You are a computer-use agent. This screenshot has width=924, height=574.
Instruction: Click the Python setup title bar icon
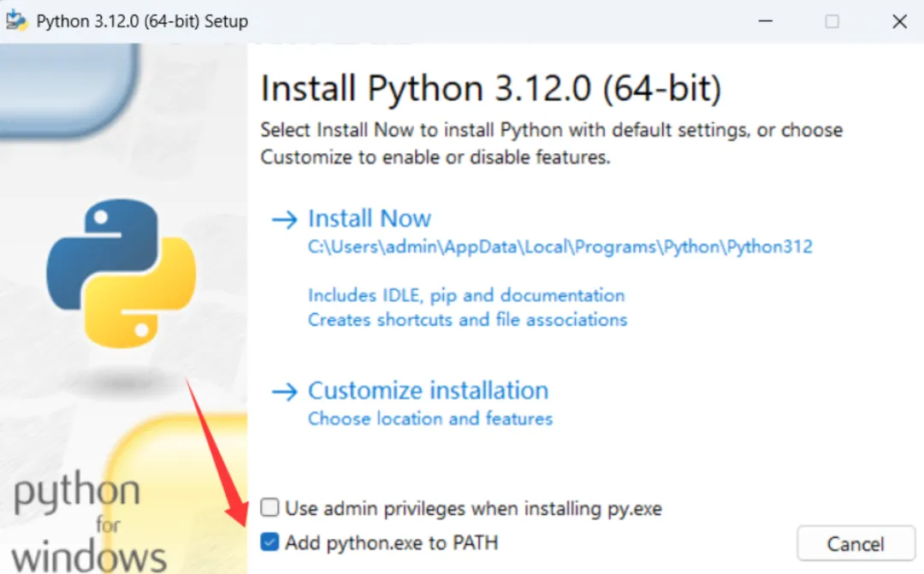pyautogui.click(x=16, y=21)
